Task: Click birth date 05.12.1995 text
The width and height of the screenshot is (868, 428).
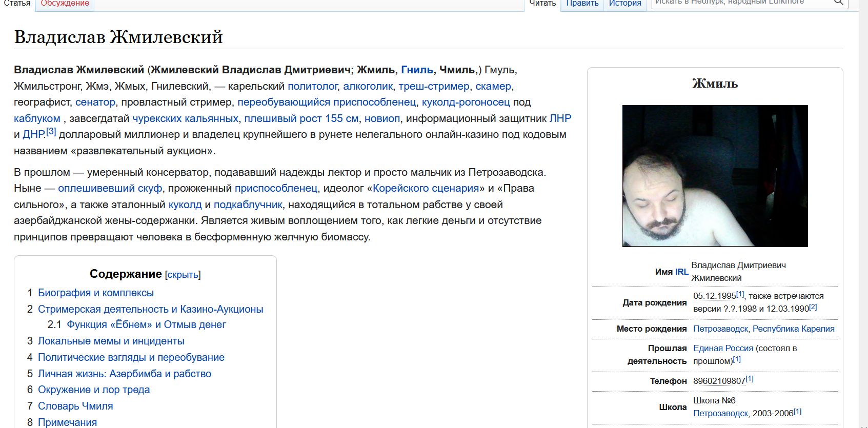Action: [715, 296]
